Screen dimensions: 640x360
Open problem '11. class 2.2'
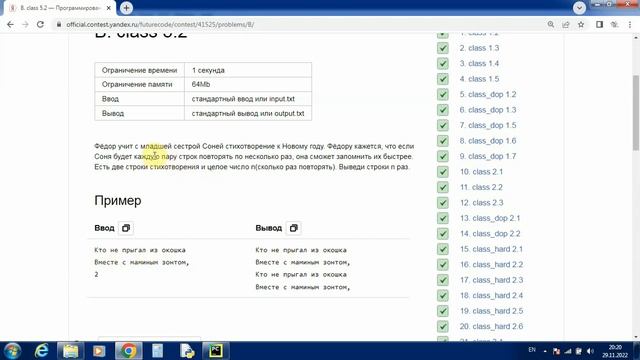[481, 187]
